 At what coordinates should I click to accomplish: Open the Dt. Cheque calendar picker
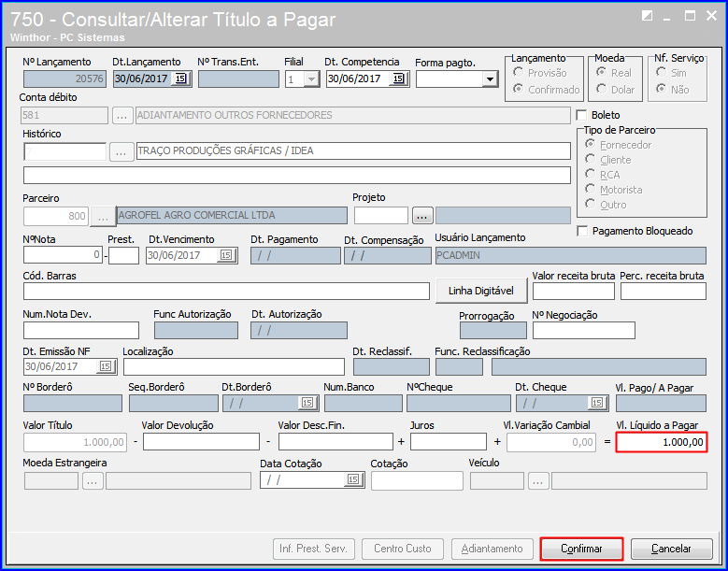597,403
